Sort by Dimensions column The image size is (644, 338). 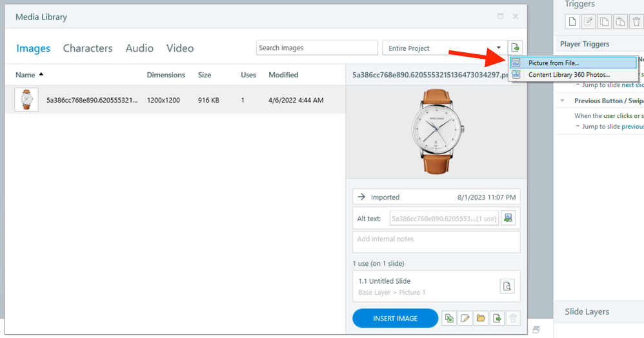[166, 75]
